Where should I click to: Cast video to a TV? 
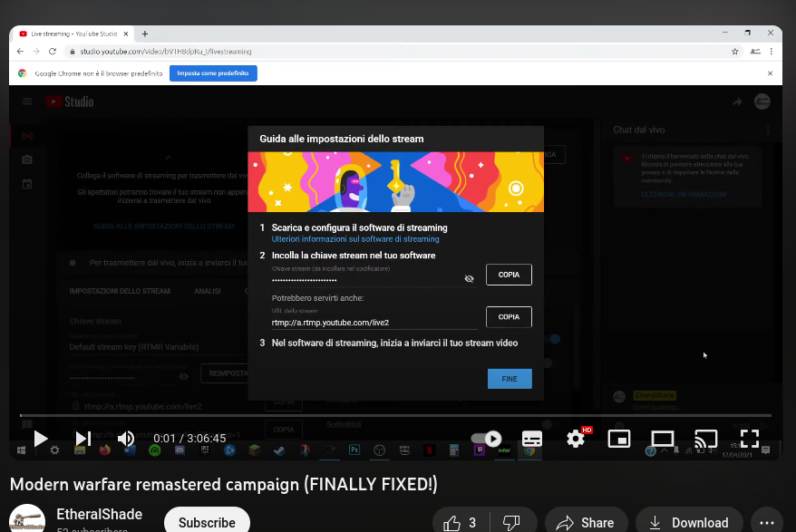pyautogui.click(x=705, y=440)
